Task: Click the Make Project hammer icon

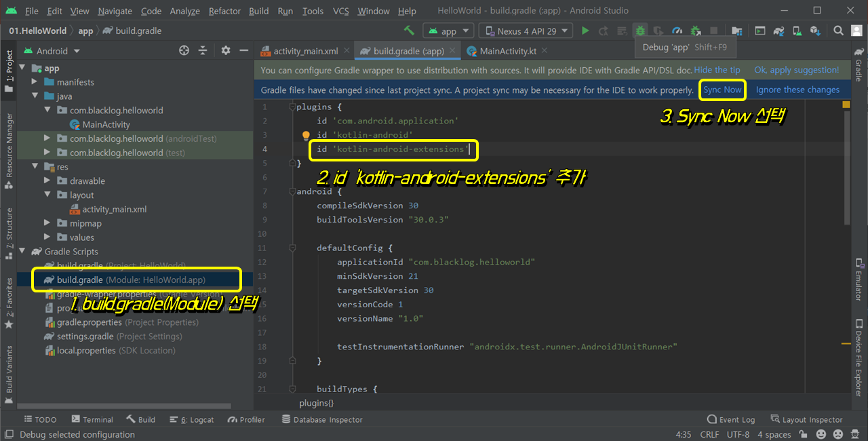Action: (409, 31)
